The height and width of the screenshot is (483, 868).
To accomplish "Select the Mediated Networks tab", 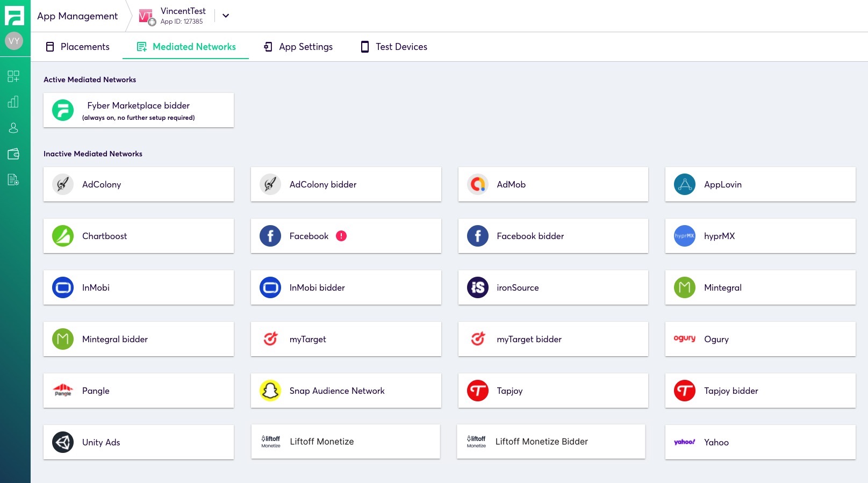I will click(186, 47).
